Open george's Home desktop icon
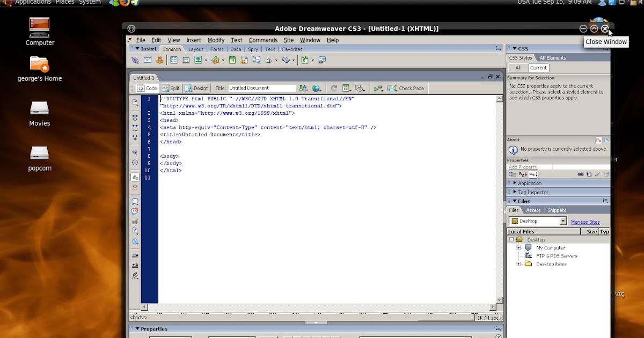The height and width of the screenshot is (338, 644). [x=39, y=69]
